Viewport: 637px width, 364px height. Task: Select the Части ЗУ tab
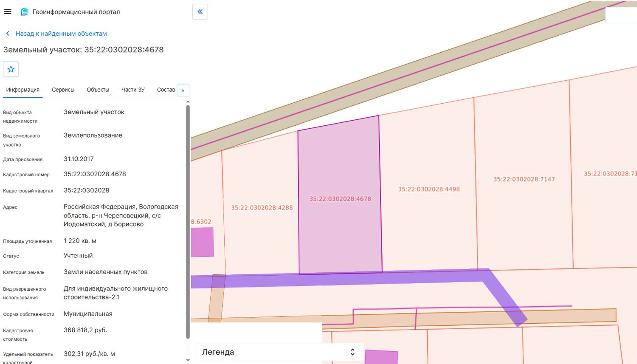pyautogui.click(x=133, y=90)
